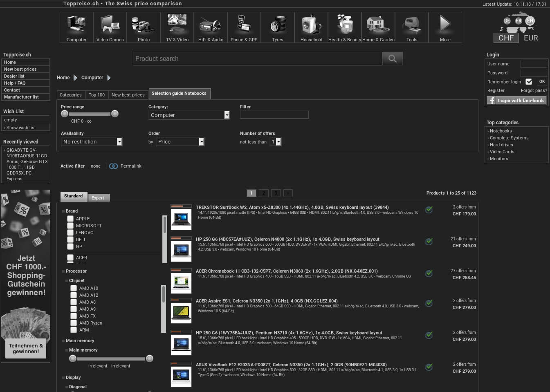Toggle the Remember login checkbox
This screenshot has width=550, height=392.
[529, 82]
